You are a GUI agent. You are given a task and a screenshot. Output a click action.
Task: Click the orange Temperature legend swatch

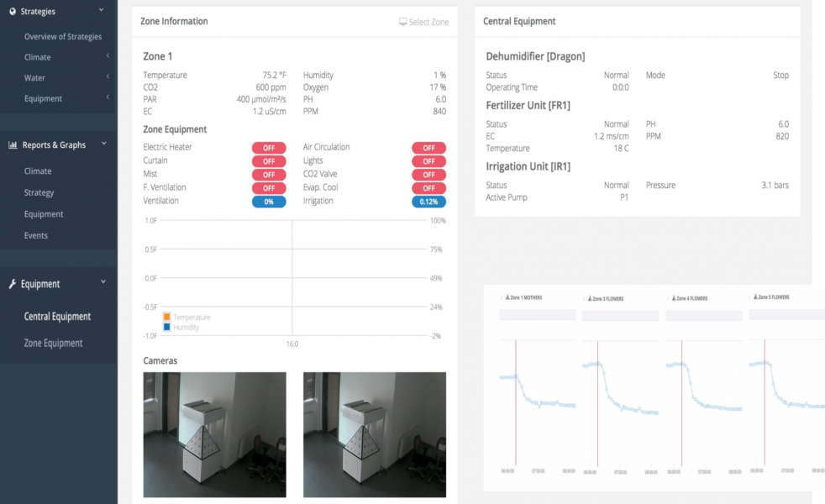coord(167,317)
